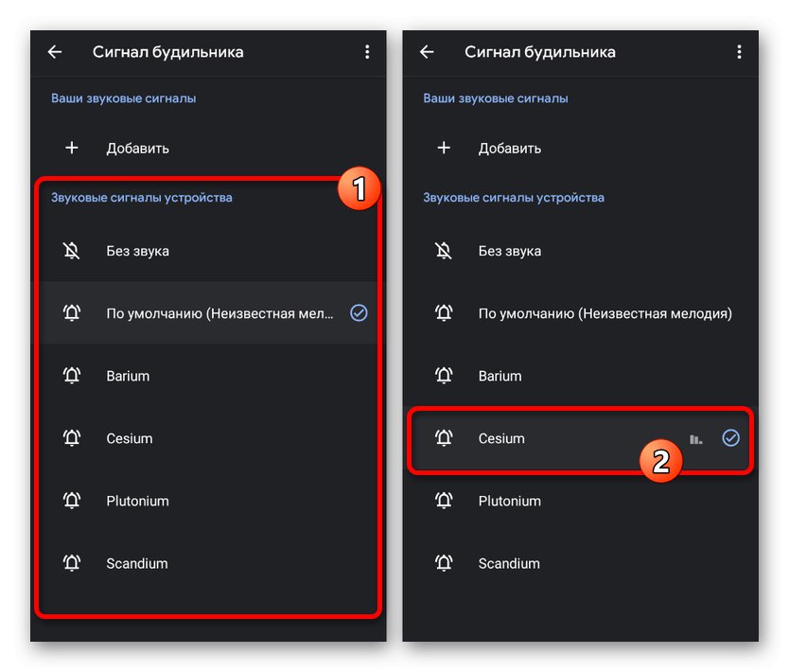The height and width of the screenshot is (672, 789).
Task: Select Plutonium alarm sound in left screen
Action: tap(137, 501)
